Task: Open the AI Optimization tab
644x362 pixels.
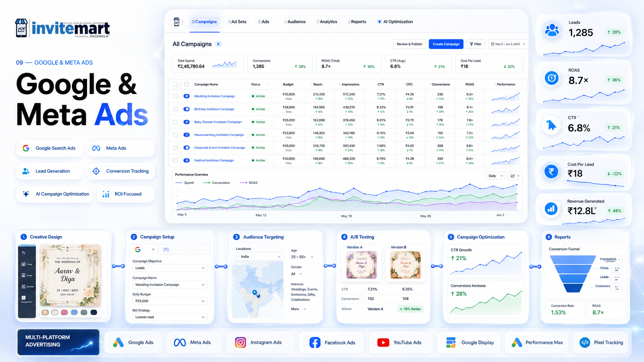Action: pos(395,22)
